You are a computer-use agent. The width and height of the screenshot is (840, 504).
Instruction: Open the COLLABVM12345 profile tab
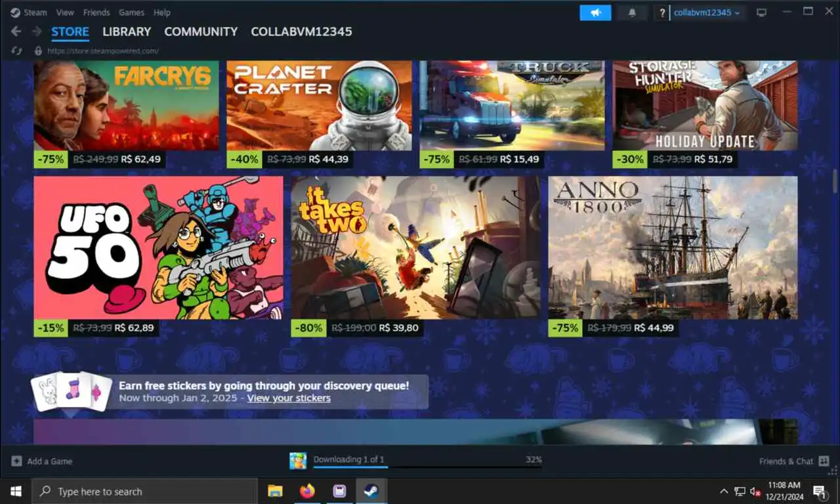pyautogui.click(x=301, y=31)
